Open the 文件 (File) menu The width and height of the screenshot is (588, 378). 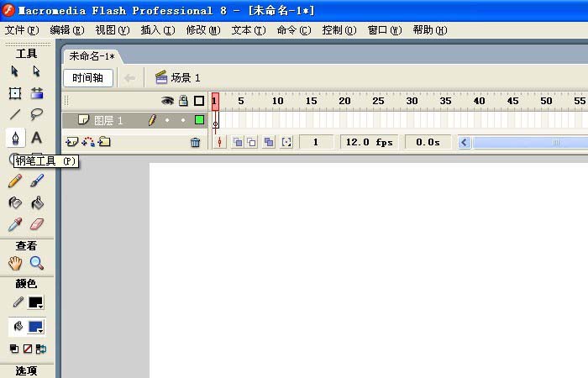coord(22,30)
